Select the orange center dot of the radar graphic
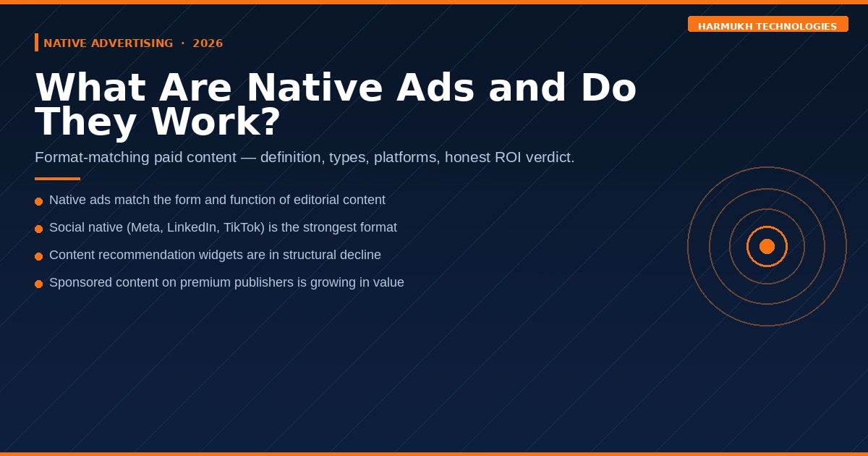868x456 pixels. pos(767,246)
